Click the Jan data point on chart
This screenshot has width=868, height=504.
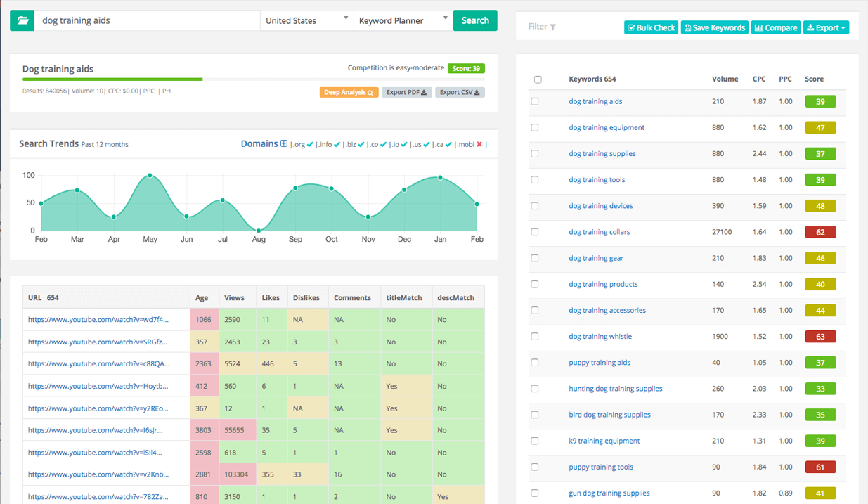[441, 178]
